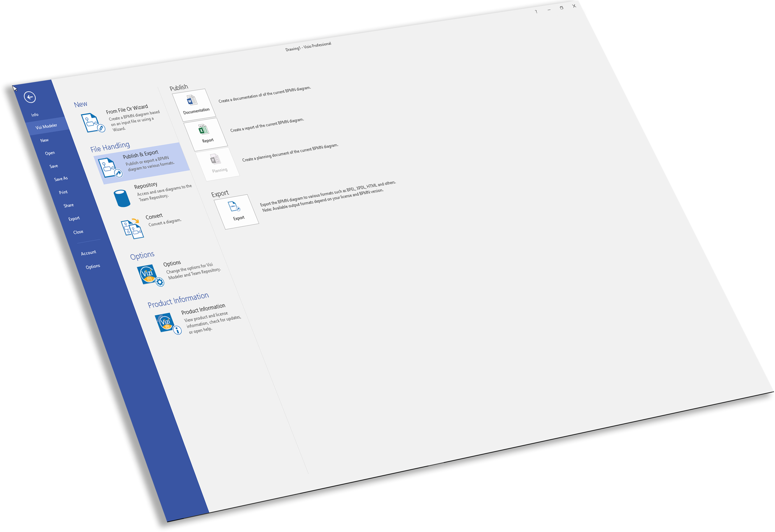Open Options in the blue sidebar
Screen dimensions: 775x532
(x=93, y=267)
